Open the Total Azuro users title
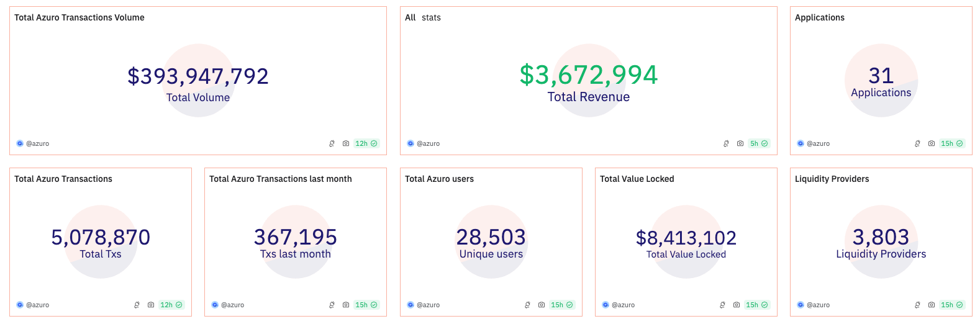Image resolution: width=980 pixels, height=324 pixels. point(439,179)
